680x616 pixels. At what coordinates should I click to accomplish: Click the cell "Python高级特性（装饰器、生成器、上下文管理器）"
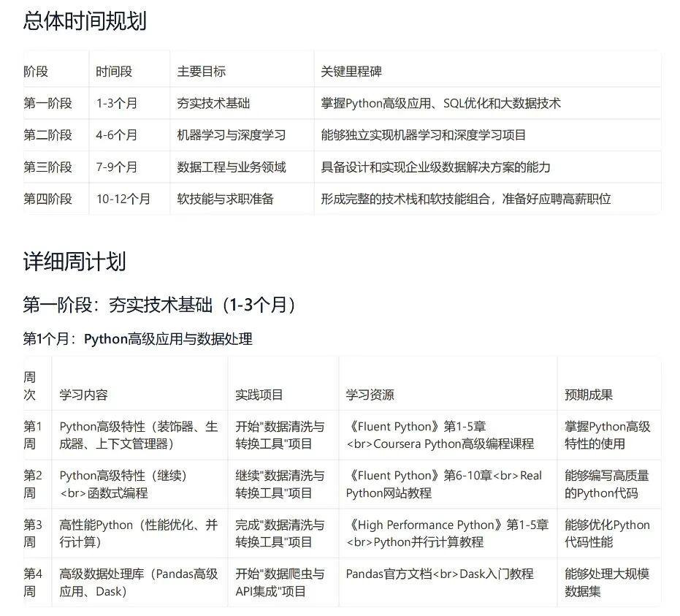click(139, 435)
